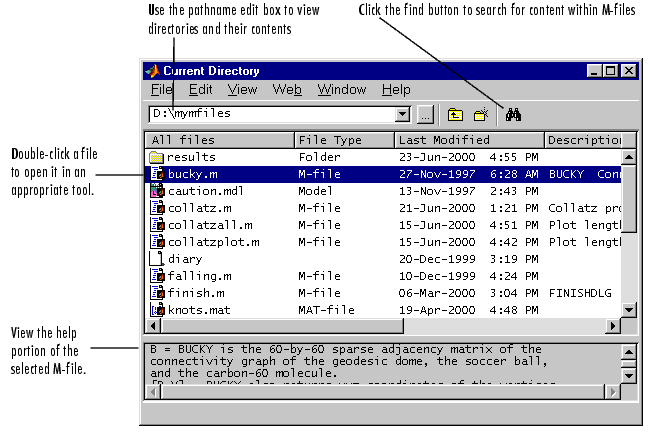Click the knots.mat file icon
Screen dimensions: 648x438
(156, 310)
